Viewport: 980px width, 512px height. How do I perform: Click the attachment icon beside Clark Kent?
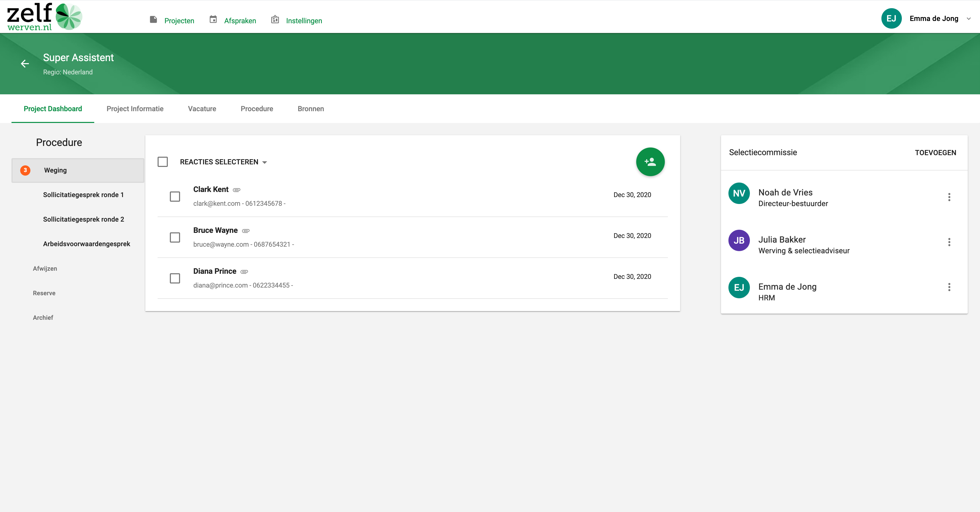point(236,190)
